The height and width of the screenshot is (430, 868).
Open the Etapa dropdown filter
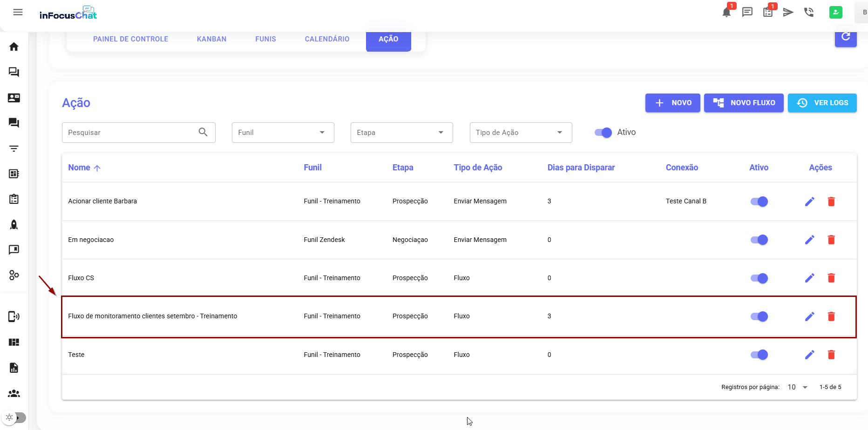(401, 133)
